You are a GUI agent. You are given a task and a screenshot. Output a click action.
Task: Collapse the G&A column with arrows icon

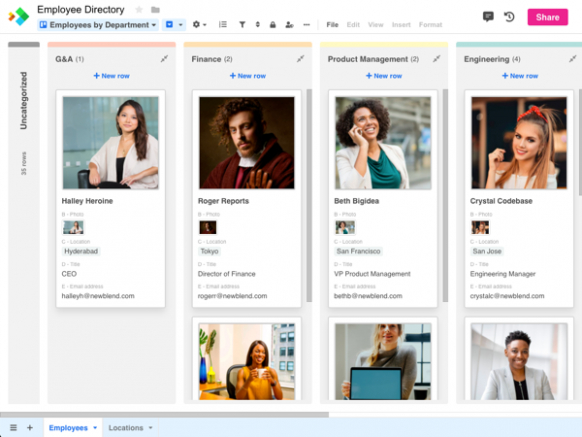pyautogui.click(x=164, y=59)
